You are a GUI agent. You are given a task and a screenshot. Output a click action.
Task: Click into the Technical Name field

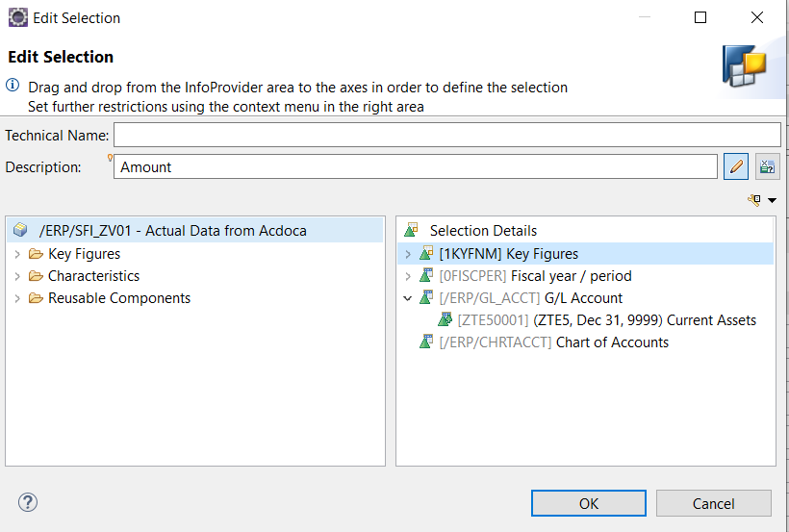coord(447,135)
